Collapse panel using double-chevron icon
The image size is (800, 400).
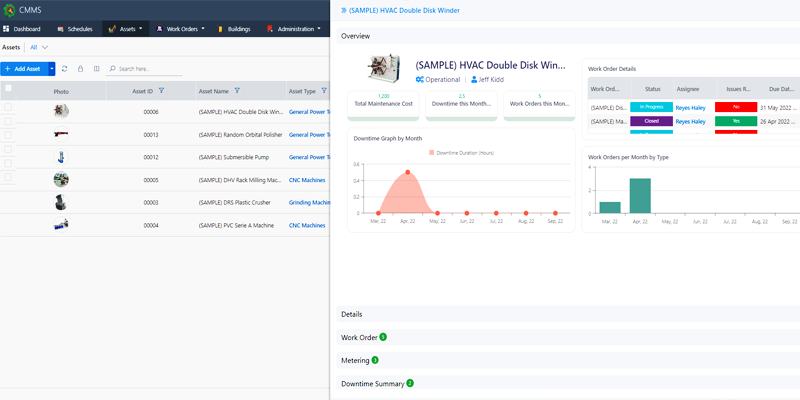343,9
